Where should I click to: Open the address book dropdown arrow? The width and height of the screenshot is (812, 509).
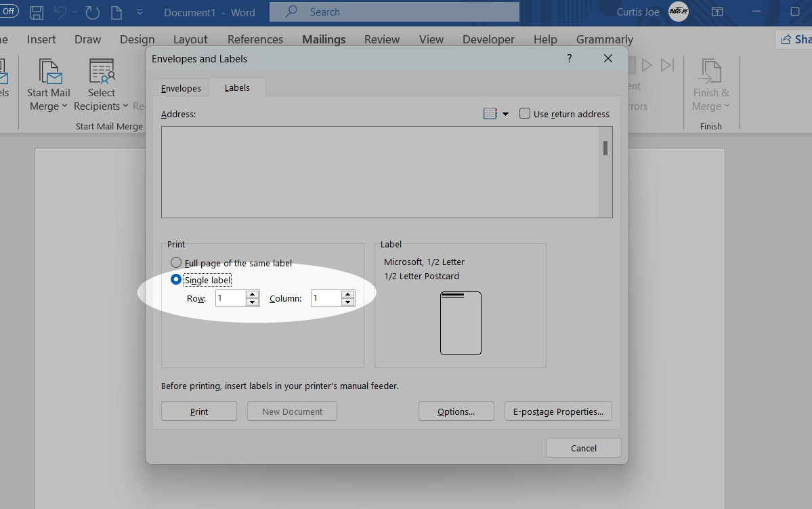pos(504,113)
